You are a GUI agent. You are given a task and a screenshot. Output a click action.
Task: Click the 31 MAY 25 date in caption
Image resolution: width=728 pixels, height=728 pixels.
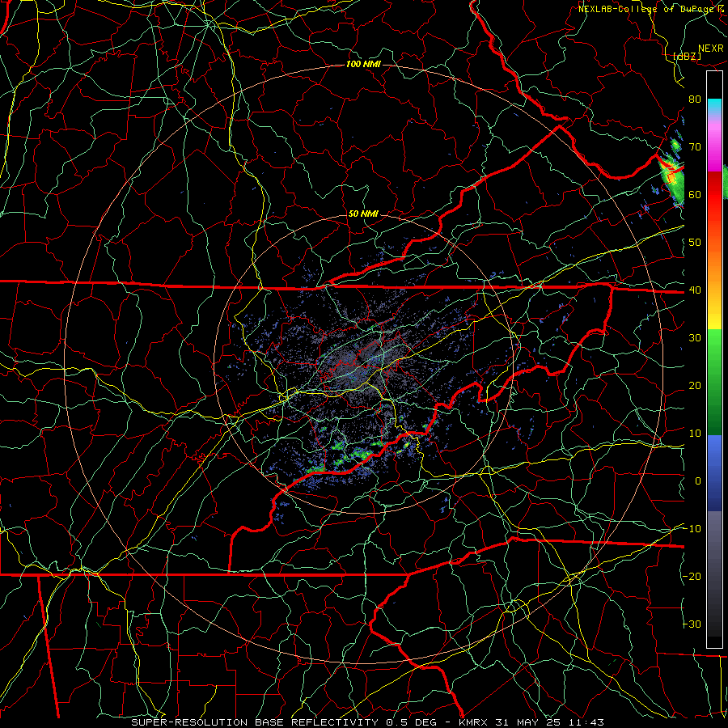click(x=529, y=722)
